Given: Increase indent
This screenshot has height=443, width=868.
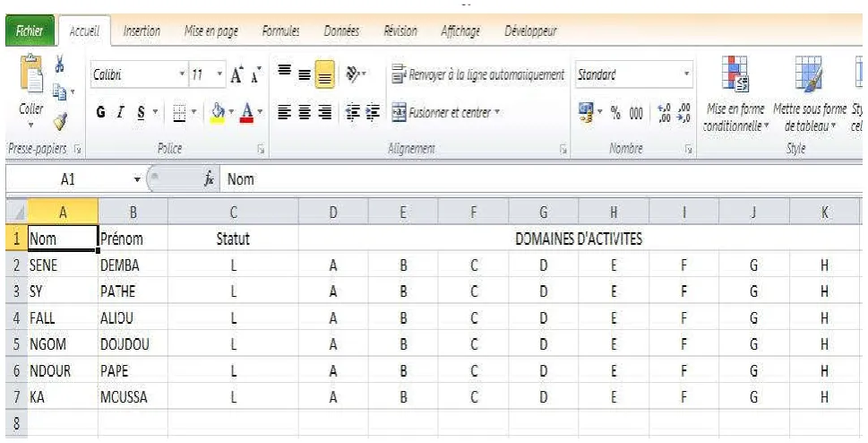Looking at the screenshot, I should coord(373,113).
